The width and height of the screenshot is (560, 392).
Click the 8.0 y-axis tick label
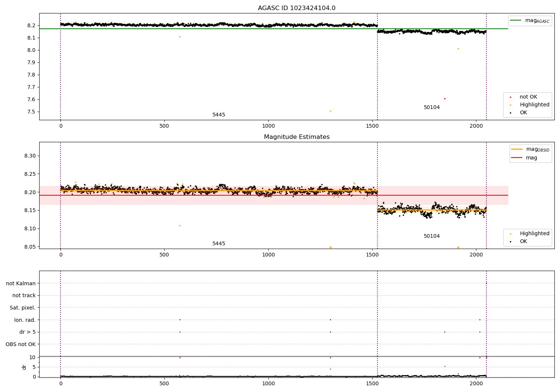click(x=31, y=50)
